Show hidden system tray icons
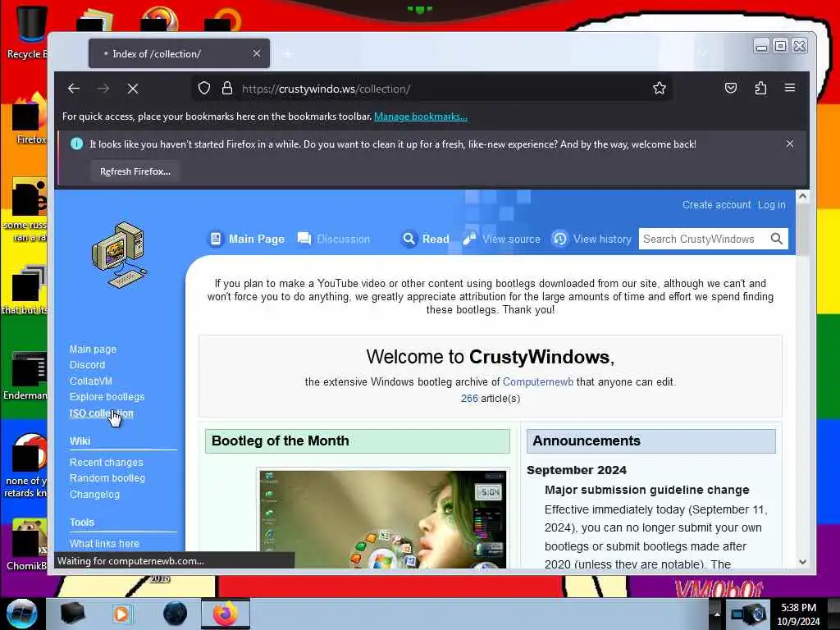This screenshot has width=840, height=630. 717,614
